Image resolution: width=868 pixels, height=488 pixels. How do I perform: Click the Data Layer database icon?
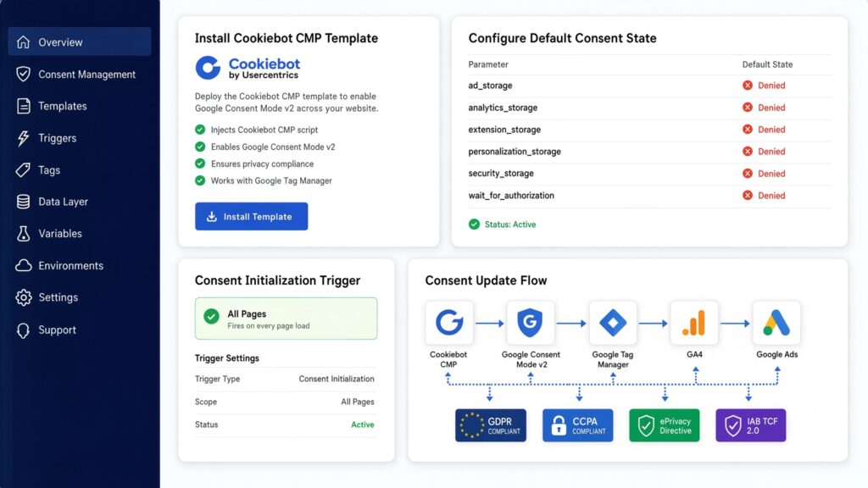[x=23, y=202]
